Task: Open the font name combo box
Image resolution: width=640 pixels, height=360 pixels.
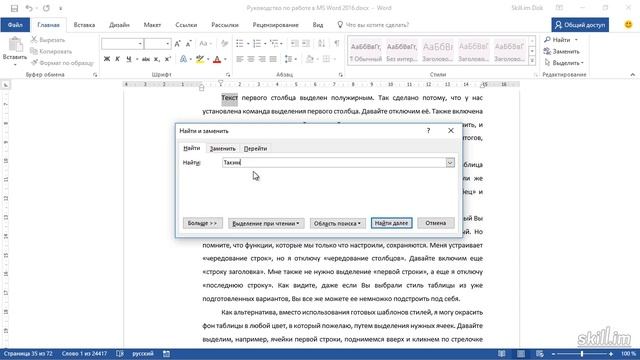Action: 122,43
